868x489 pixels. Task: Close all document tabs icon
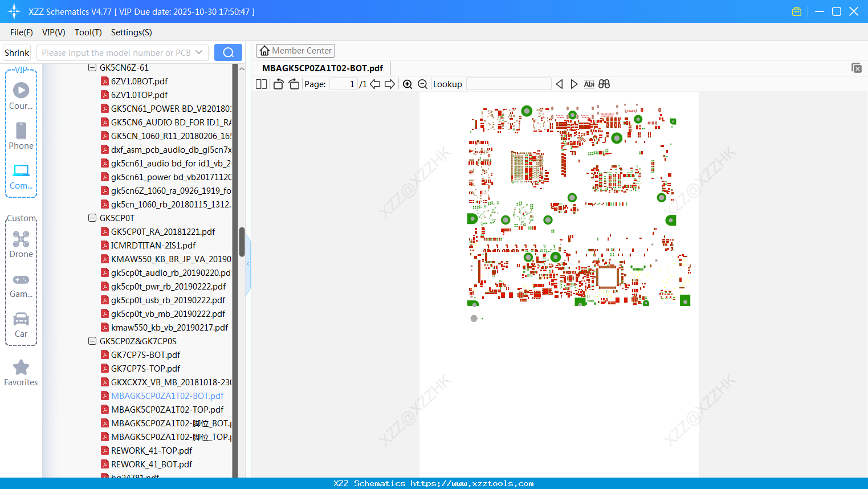coord(856,68)
